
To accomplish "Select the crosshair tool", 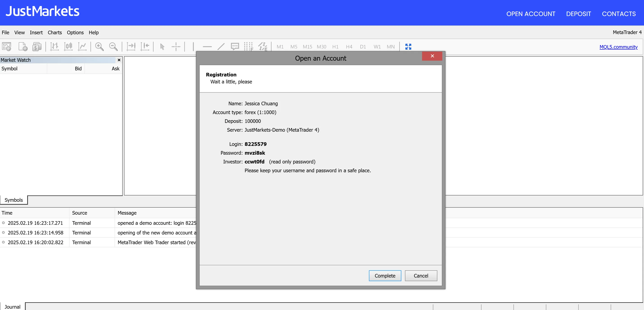I will coord(176,47).
